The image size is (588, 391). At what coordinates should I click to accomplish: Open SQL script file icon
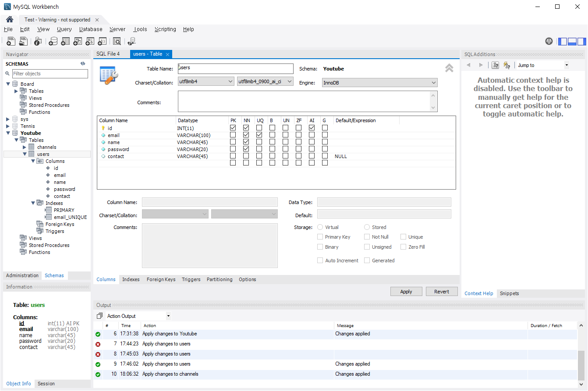pos(24,41)
